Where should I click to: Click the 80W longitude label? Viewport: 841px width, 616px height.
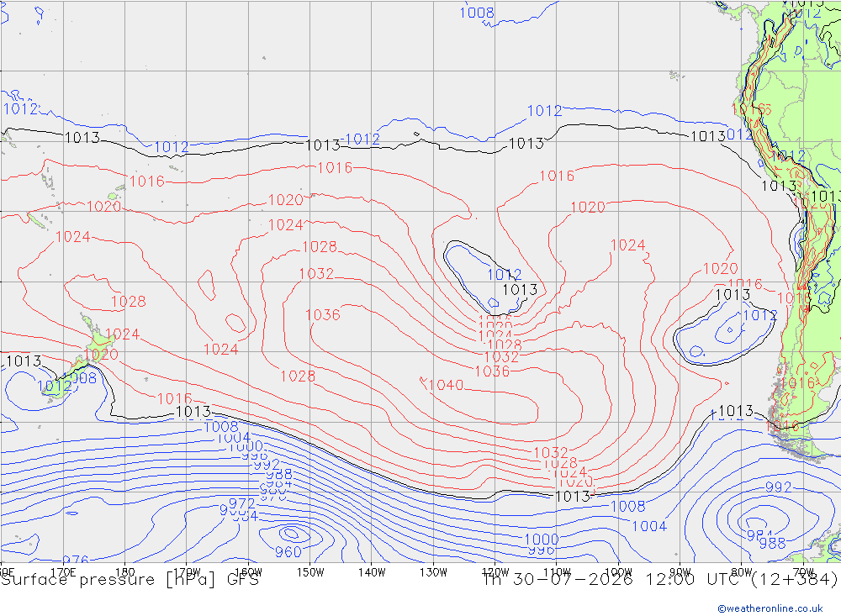[x=742, y=572]
